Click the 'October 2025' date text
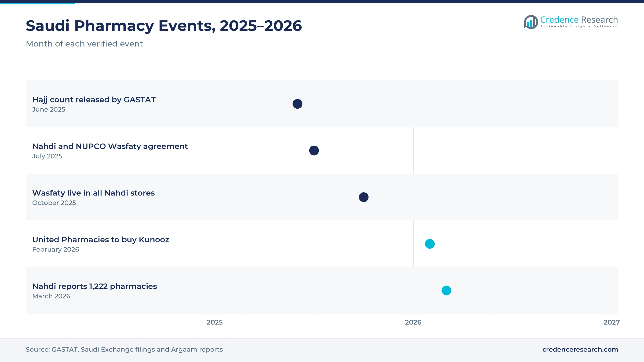This screenshot has height=362, width=644. click(54, 203)
